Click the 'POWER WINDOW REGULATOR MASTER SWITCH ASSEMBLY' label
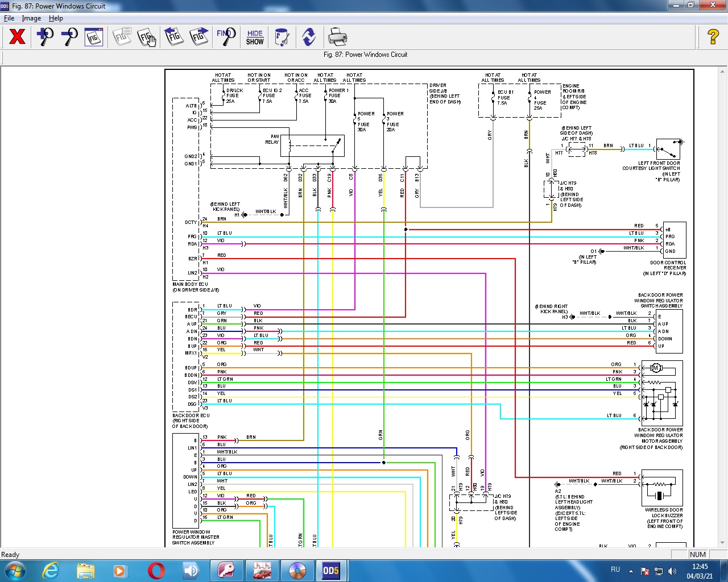The width and height of the screenshot is (728, 582). pyautogui.click(x=196, y=537)
